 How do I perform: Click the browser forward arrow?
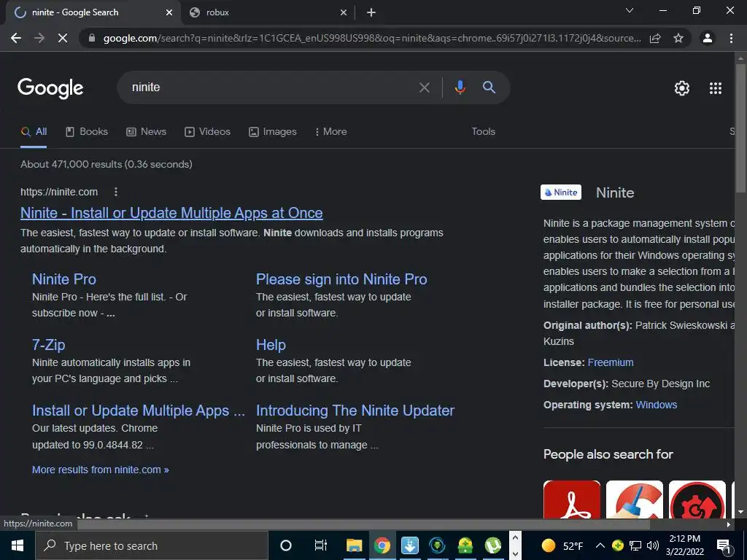(39, 38)
